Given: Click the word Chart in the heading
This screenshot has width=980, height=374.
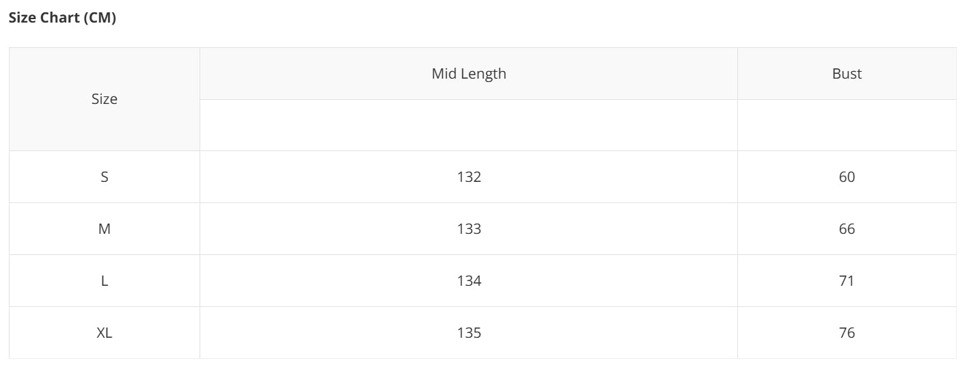Looking at the screenshot, I should [x=60, y=18].
